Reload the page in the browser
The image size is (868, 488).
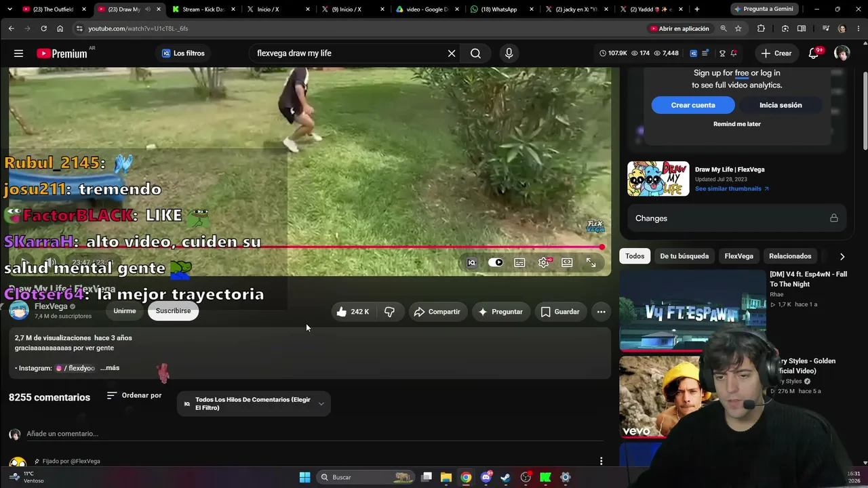point(43,28)
